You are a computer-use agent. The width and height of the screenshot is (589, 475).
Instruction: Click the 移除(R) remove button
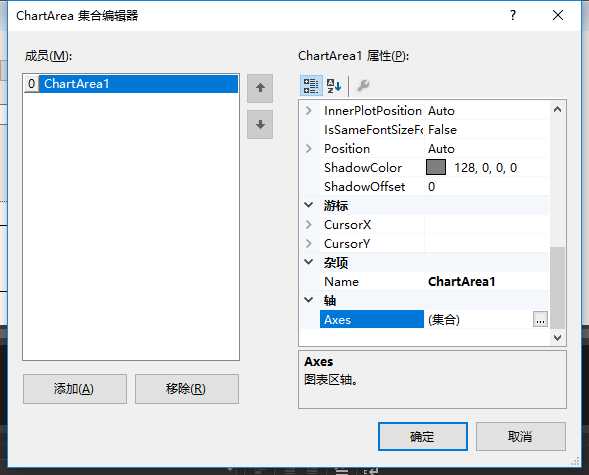coord(187,389)
